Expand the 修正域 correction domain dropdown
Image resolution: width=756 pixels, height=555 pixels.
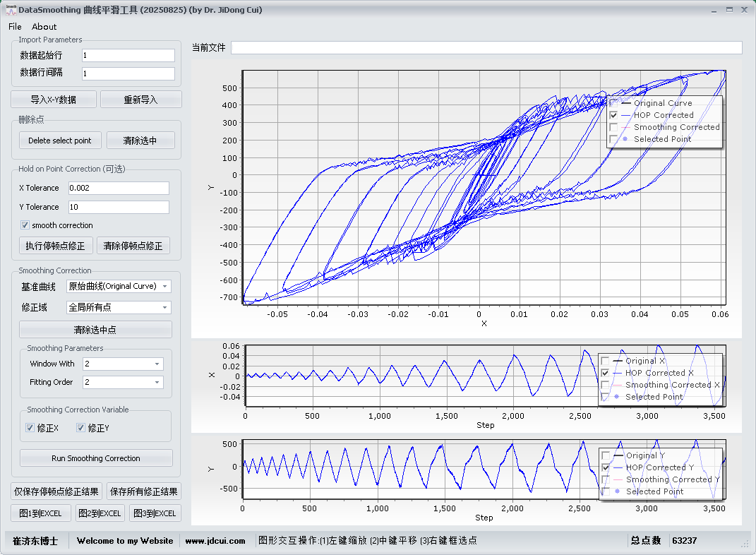[119, 307]
